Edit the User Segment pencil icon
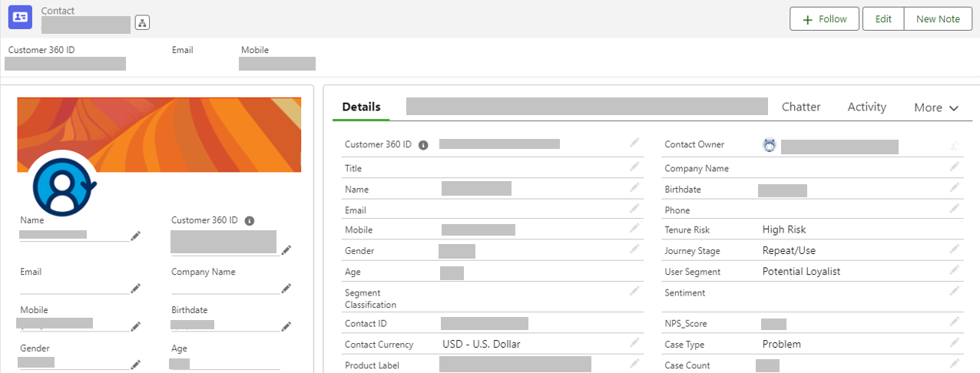980x373 pixels. click(955, 269)
